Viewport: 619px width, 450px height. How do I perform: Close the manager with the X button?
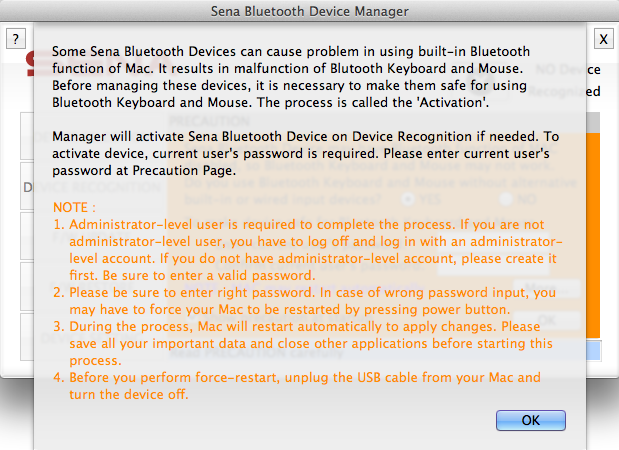click(604, 39)
